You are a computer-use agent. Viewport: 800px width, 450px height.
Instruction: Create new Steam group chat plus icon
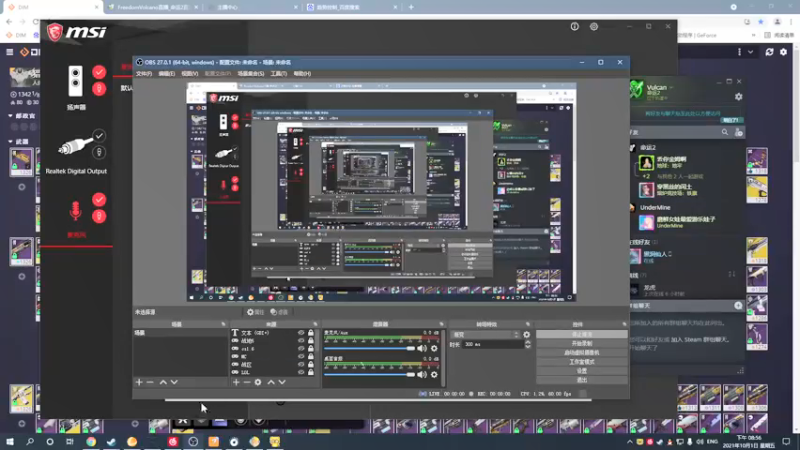(x=738, y=306)
